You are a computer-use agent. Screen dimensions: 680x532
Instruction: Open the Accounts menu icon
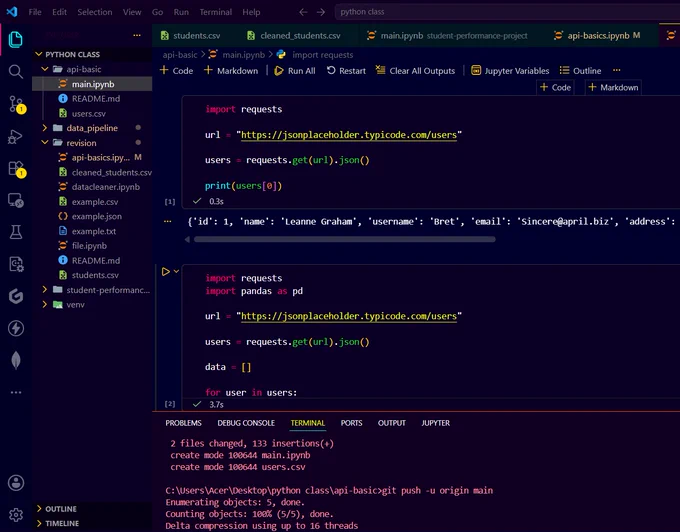tap(16, 483)
